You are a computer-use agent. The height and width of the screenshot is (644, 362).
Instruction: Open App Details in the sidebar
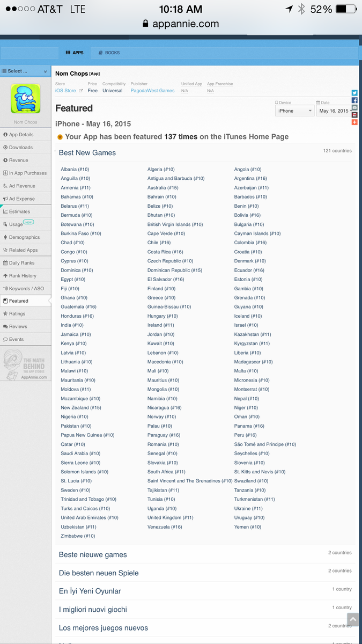coord(25,135)
